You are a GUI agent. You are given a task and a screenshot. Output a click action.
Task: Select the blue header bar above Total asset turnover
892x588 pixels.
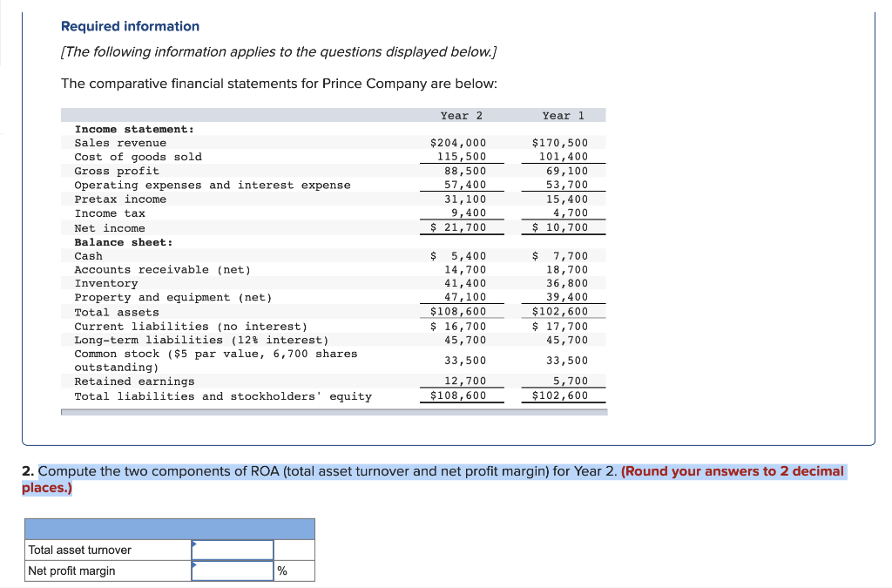coord(170,528)
